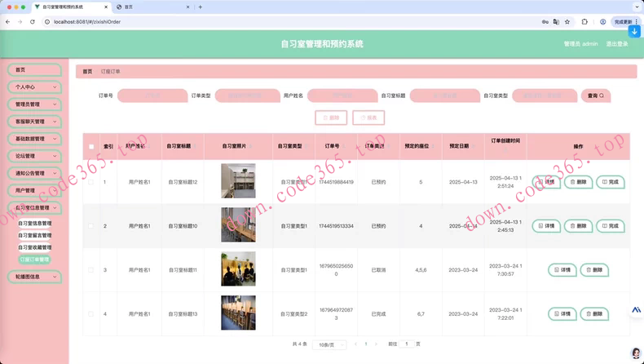Sort by 订单号 column arrows
Screen dimensions: 644x364
343,146
